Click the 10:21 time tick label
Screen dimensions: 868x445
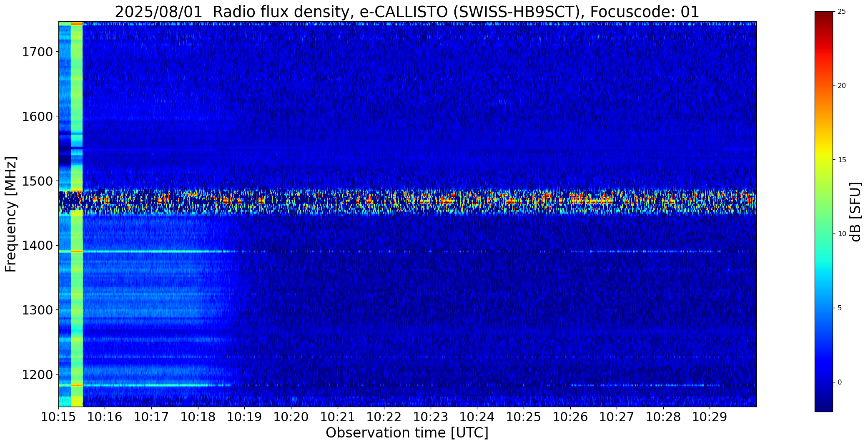click(x=338, y=417)
